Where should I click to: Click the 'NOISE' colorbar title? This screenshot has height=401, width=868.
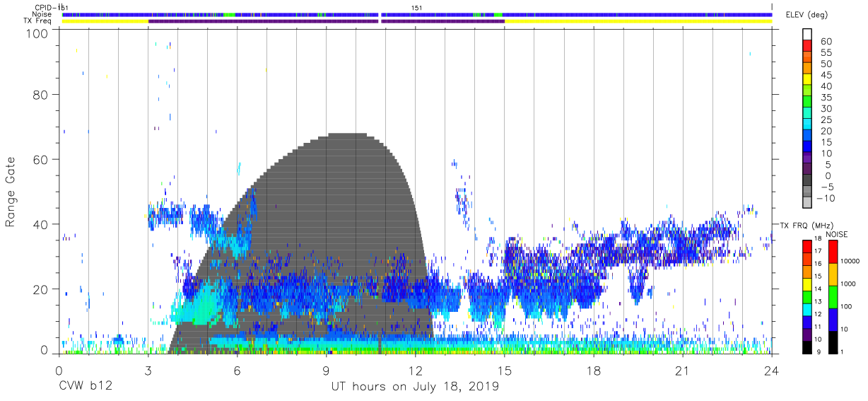tap(838, 234)
